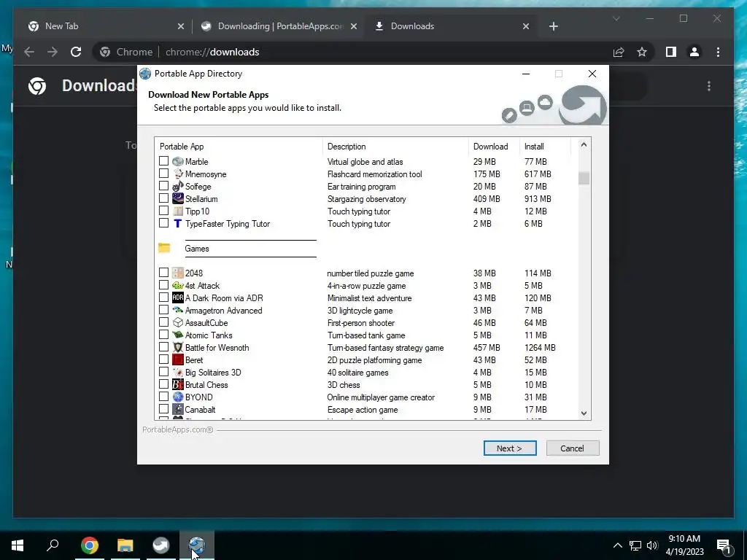Viewport: 747px width, 560px height.
Task: Click the BYOND app icon
Action: [x=178, y=397]
